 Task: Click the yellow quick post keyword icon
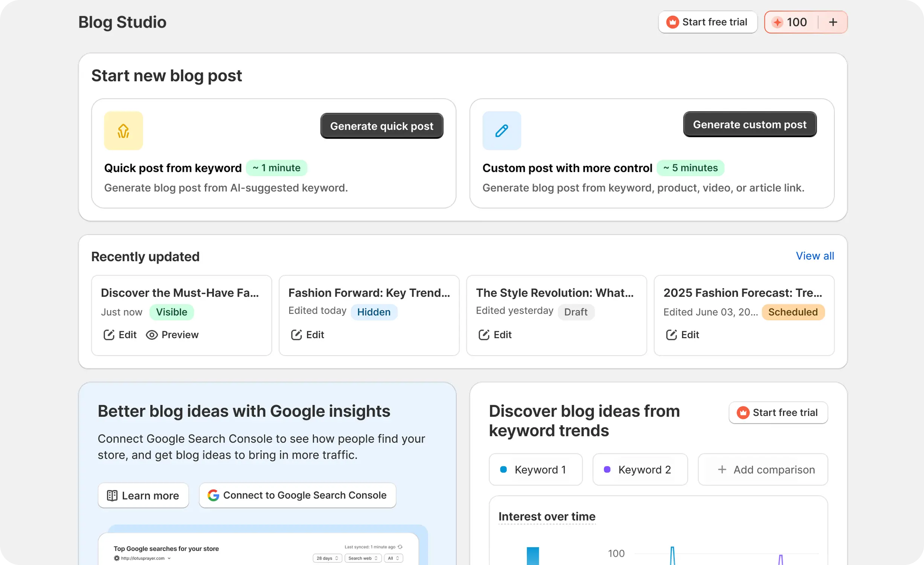click(123, 131)
